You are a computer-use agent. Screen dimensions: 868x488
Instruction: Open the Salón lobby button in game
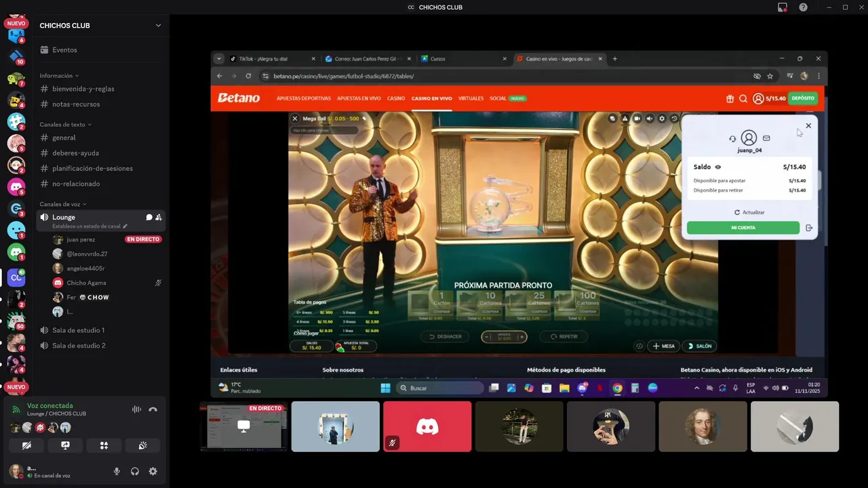click(699, 346)
